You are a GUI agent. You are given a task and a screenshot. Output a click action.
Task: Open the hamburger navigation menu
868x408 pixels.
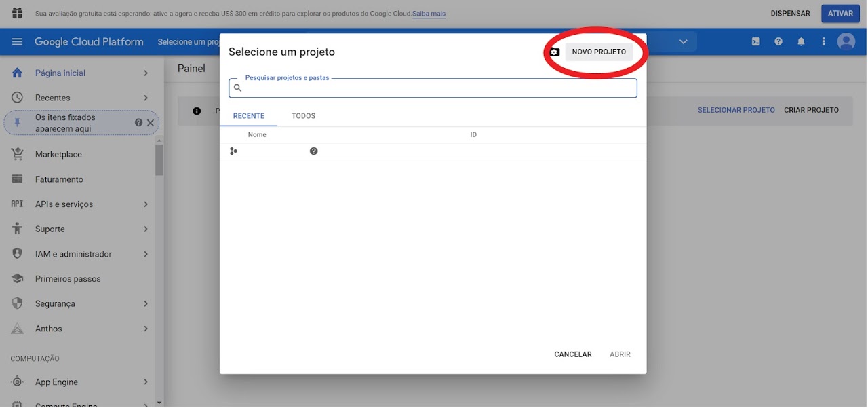(x=18, y=42)
